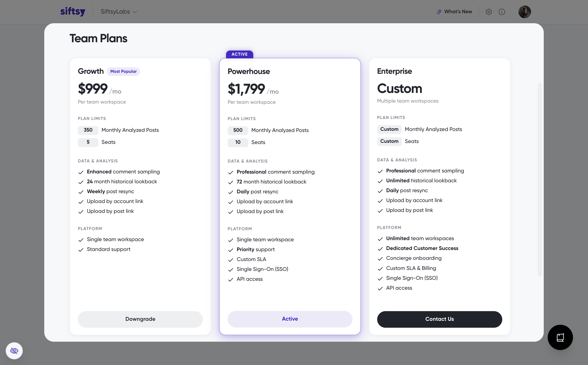Click the What's New sparkle icon
588x365 pixels.
point(439,12)
